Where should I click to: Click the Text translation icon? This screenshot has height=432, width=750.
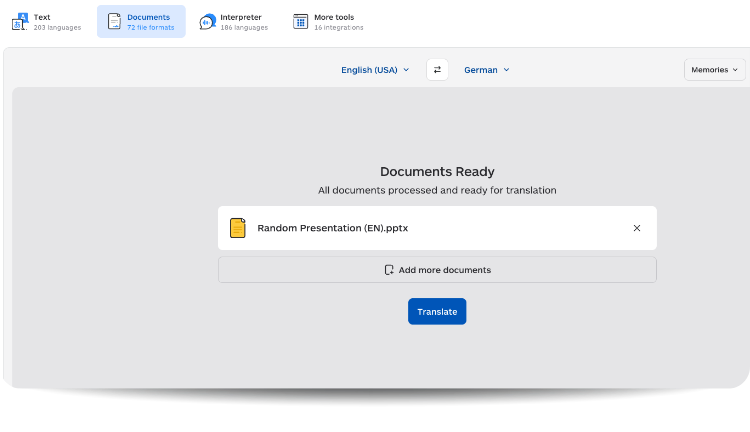[x=20, y=22]
